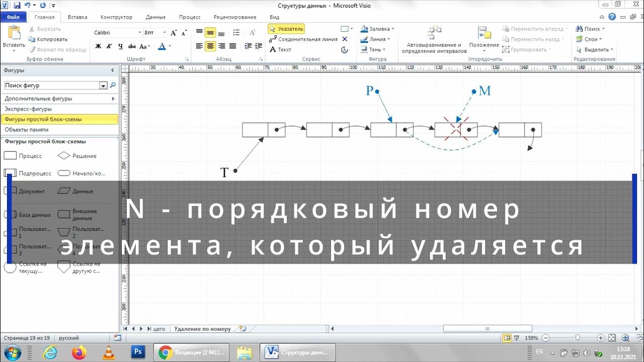Toggle underline formatting Ч
This screenshot has width=644, height=362.
point(120,46)
